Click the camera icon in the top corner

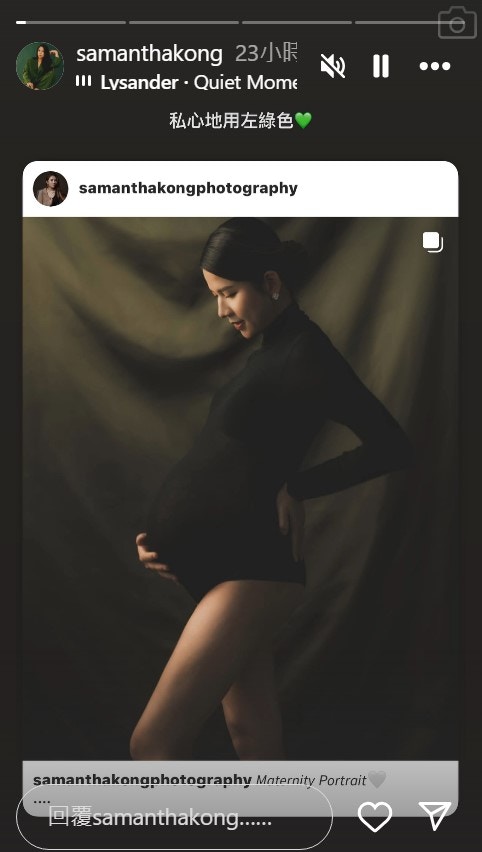[456, 23]
